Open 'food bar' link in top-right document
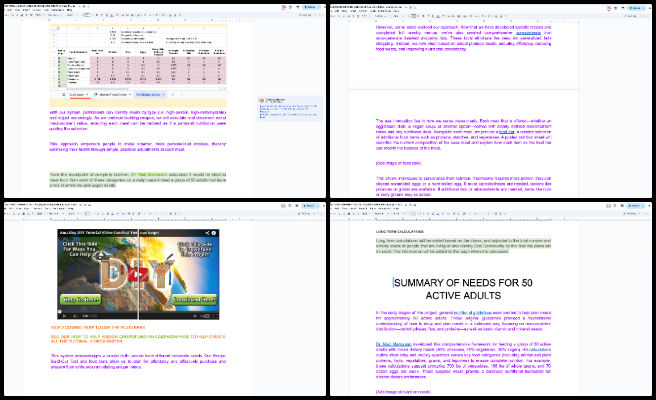 tap(506, 132)
